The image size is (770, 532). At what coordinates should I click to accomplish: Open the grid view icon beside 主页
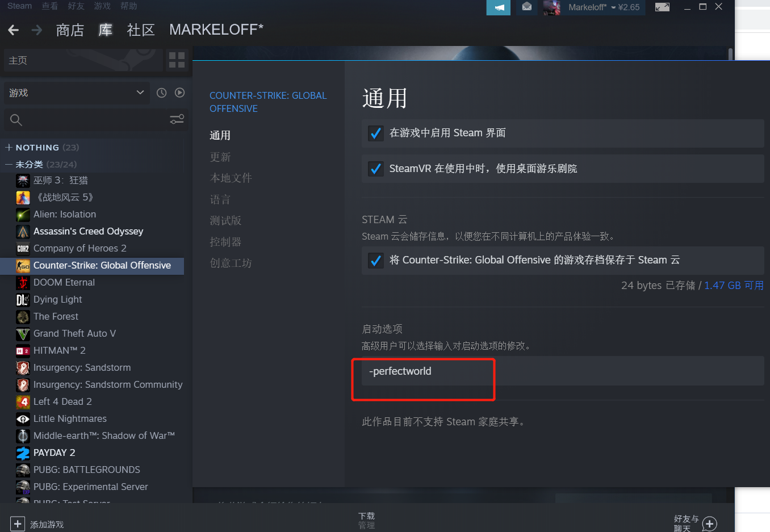click(x=177, y=60)
